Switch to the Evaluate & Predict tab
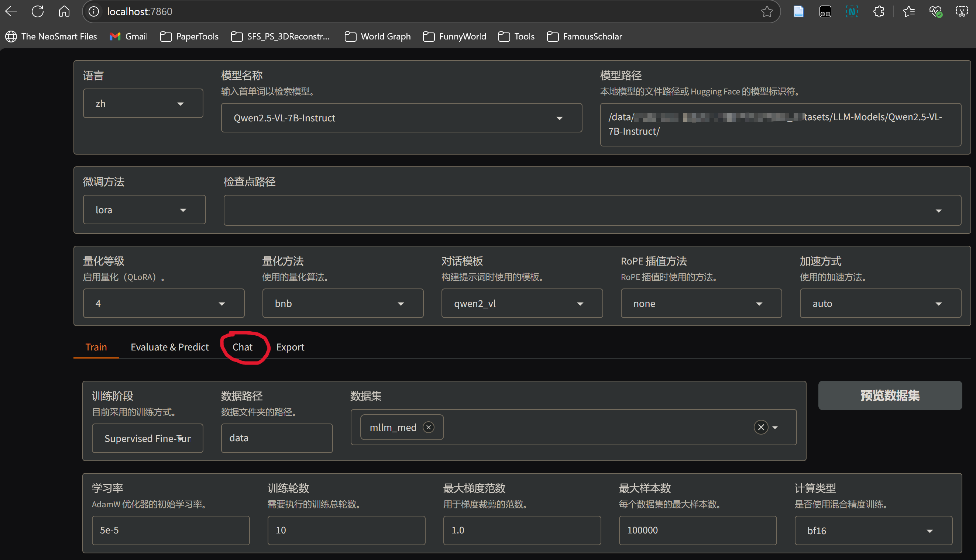Screen dimensions: 976x560 (169, 347)
